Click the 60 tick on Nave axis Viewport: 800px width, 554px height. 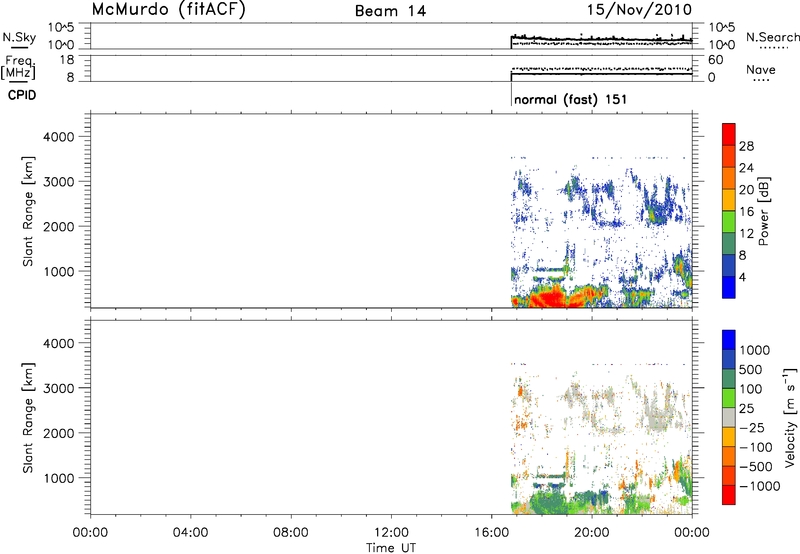(x=715, y=60)
